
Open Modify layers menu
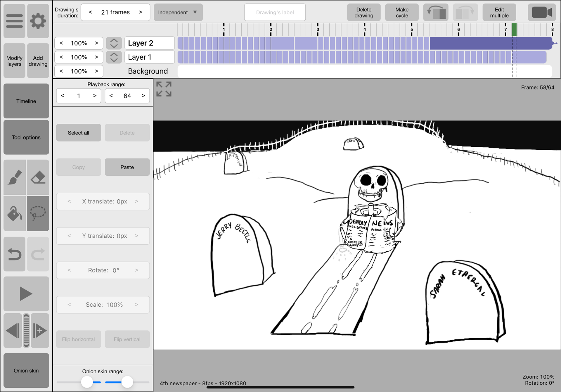14,61
